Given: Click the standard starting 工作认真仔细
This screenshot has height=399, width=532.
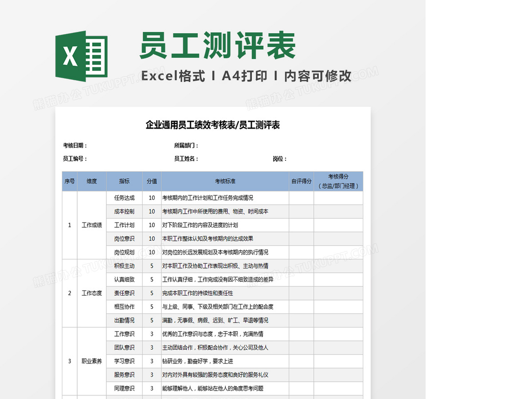Looking at the screenshot, I should 218,280.
